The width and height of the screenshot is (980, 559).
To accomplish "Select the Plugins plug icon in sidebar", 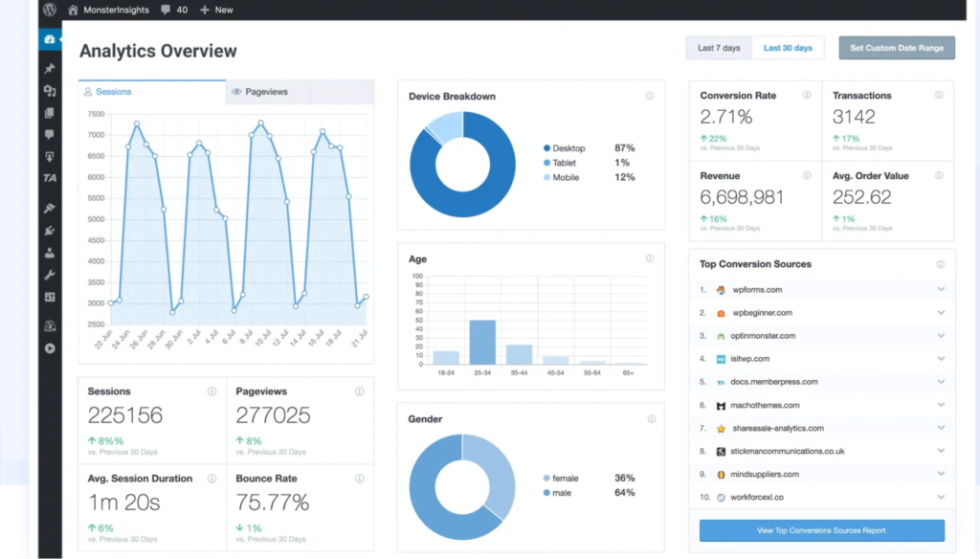I will click(48, 230).
